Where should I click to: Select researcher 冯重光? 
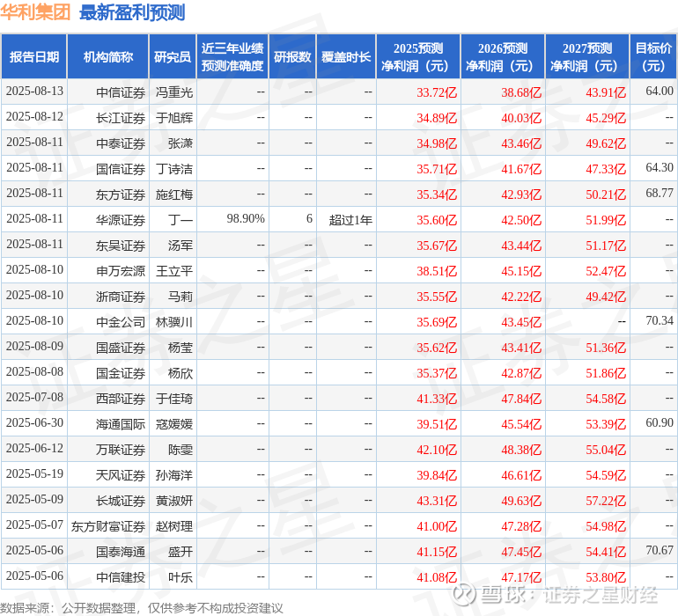tap(173, 92)
